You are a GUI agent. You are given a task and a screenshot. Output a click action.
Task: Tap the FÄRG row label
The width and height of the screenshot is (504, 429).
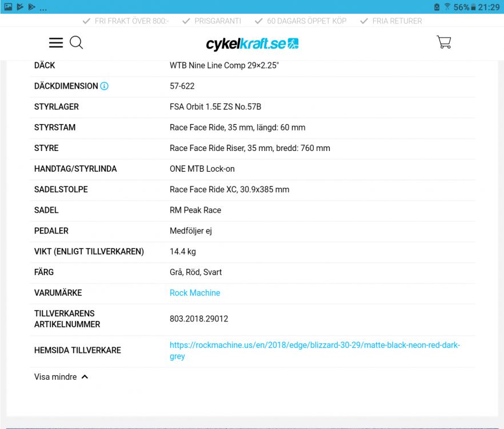43,272
